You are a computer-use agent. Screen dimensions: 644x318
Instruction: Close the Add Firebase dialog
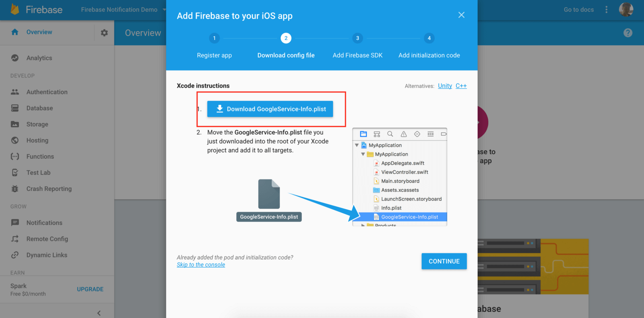click(x=461, y=15)
